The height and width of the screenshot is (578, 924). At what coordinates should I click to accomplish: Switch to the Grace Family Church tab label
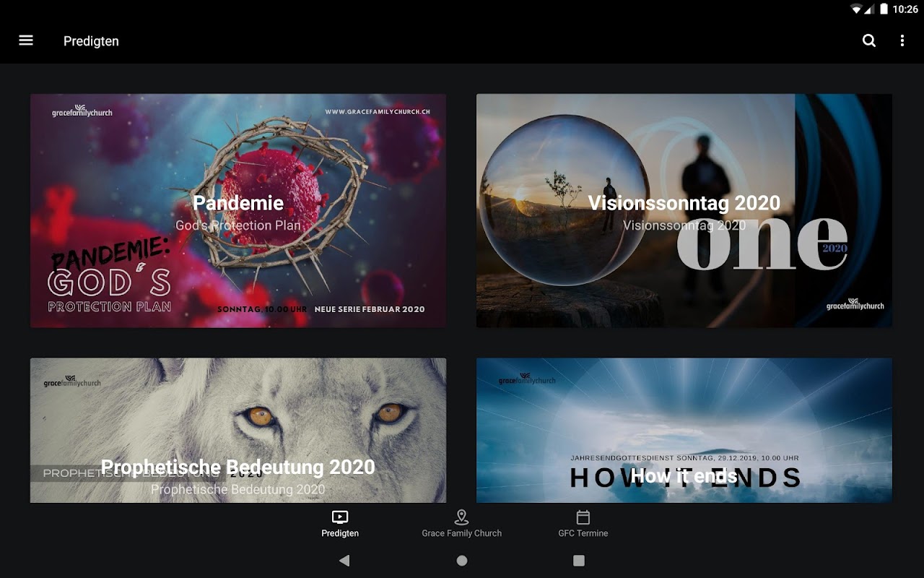pyautogui.click(x=462, y=533)
